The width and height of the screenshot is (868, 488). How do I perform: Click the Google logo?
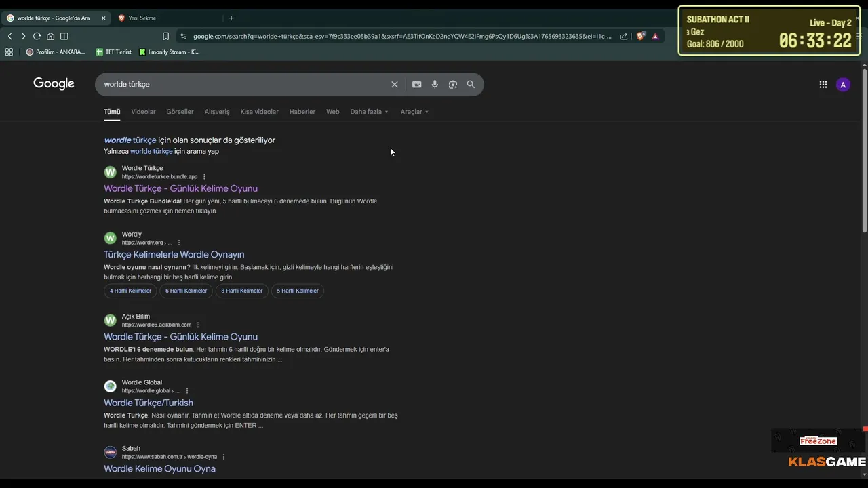click(54, 83)
